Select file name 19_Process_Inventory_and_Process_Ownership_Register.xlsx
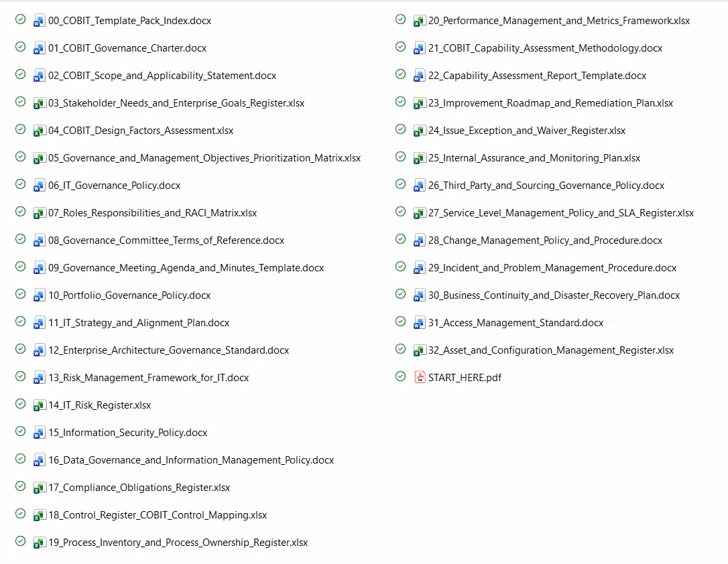This screenshot has width=728, height=564. (178, 543)
